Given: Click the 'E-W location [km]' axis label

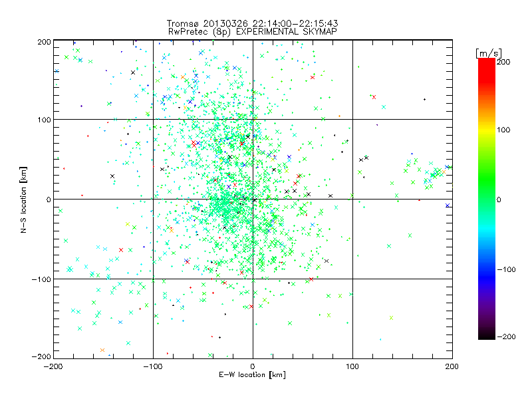Looking at the screenshot, I should (x=252, y=374).
